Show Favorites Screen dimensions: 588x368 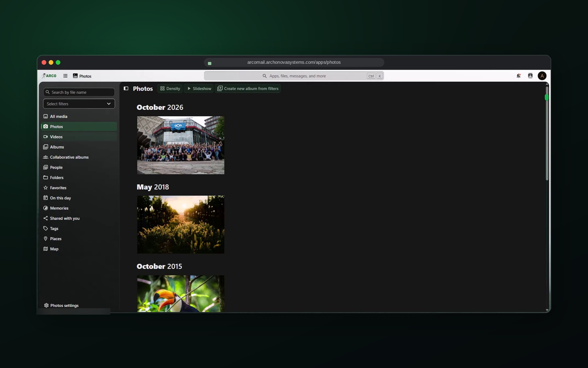79,188
